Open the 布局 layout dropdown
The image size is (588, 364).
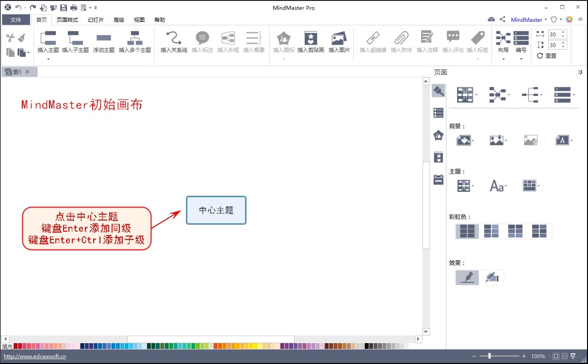[x=503, y=59]
